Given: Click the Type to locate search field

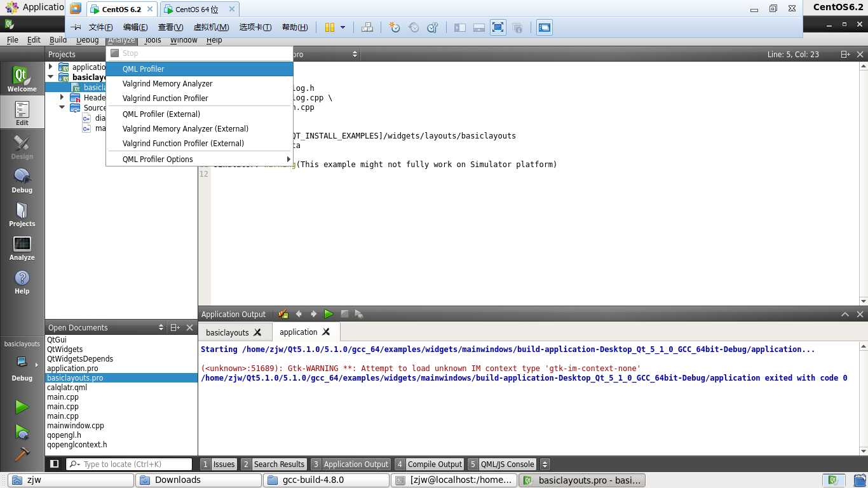Looking at the screenshot, I should tap(129, 464).
